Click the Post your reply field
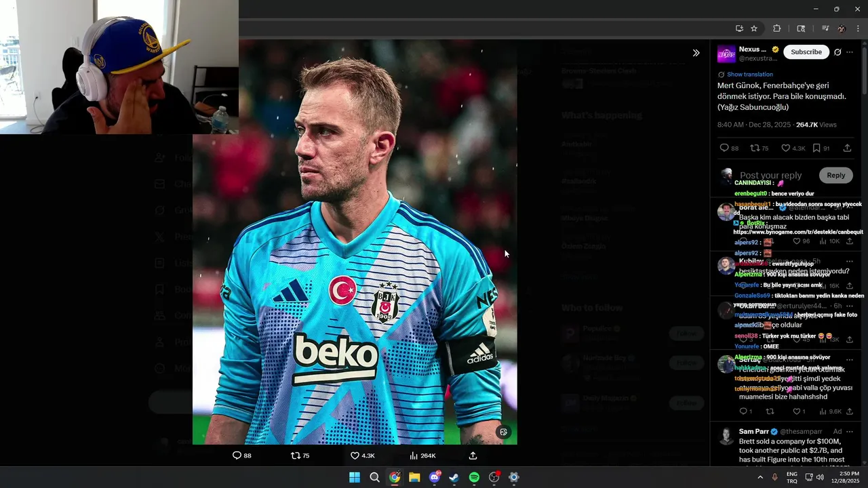Viewport: 868px width, 488px height. click(770, 176)
